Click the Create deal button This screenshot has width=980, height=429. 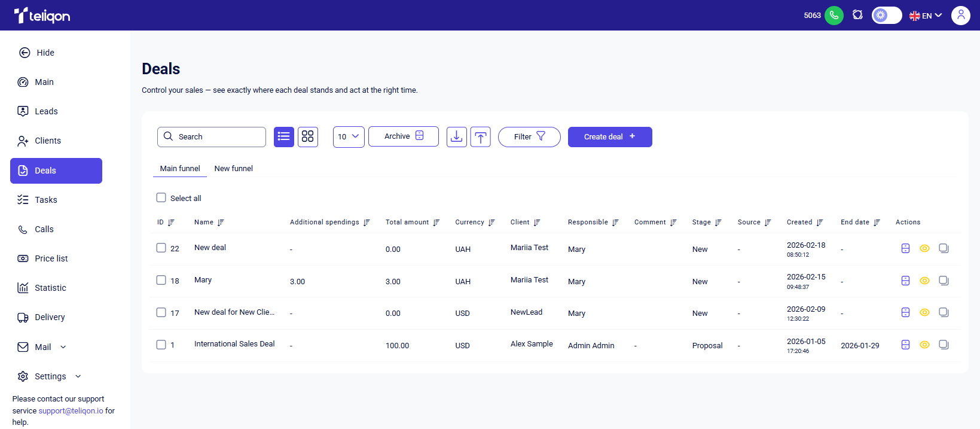pos(609,137)
